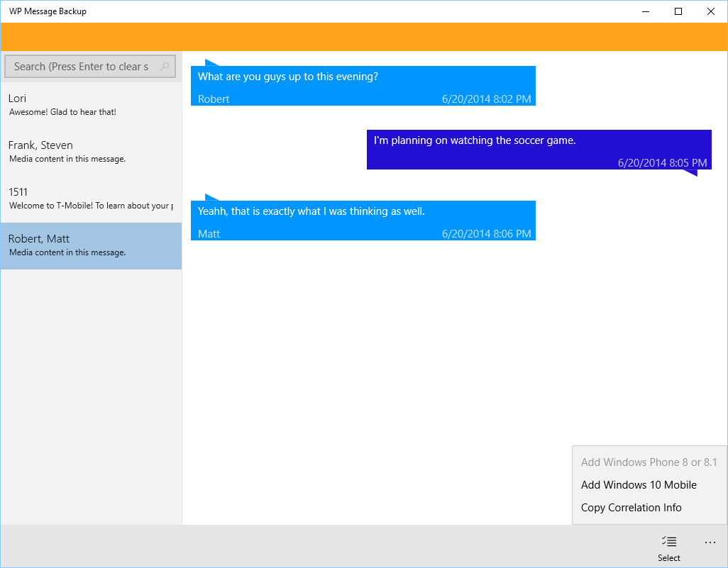This screenshot has width=728, height=568.
Task: Choose Add Windows 10 Mobile from the menu
Action: [638, 484]
